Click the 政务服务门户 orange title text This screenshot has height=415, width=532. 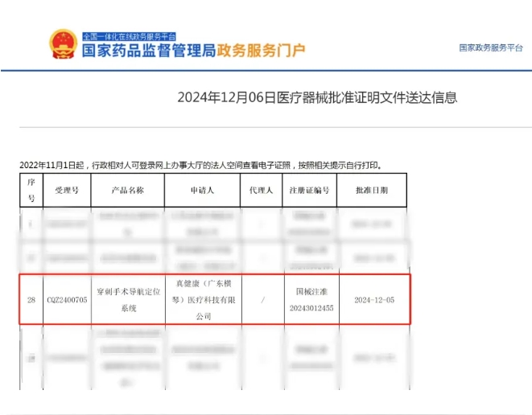[x=261, y=51]
